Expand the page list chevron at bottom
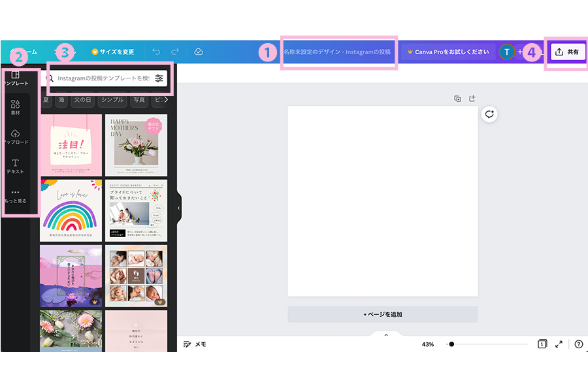588x392 pixels. point(385,335)
